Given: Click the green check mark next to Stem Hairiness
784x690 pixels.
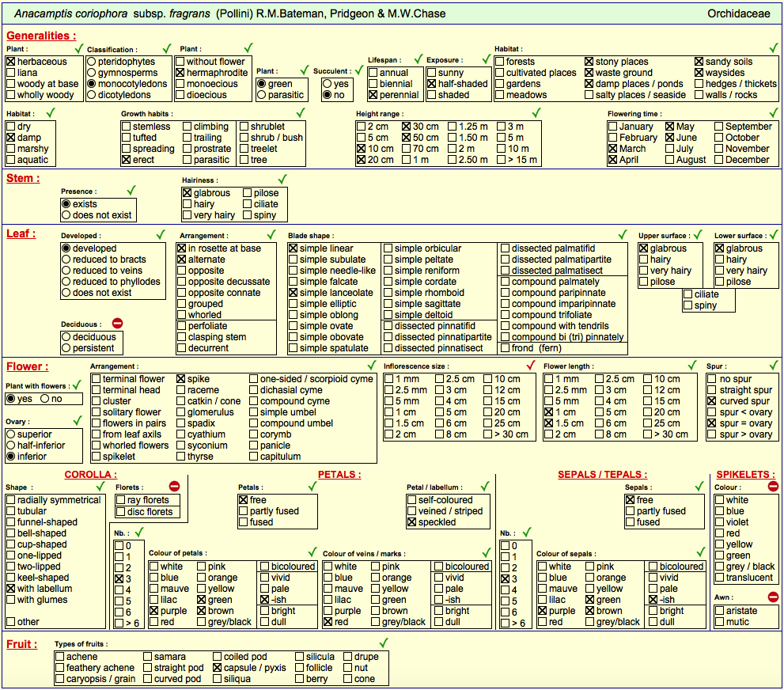Looking at the screenshot, I should click(282, 179).
